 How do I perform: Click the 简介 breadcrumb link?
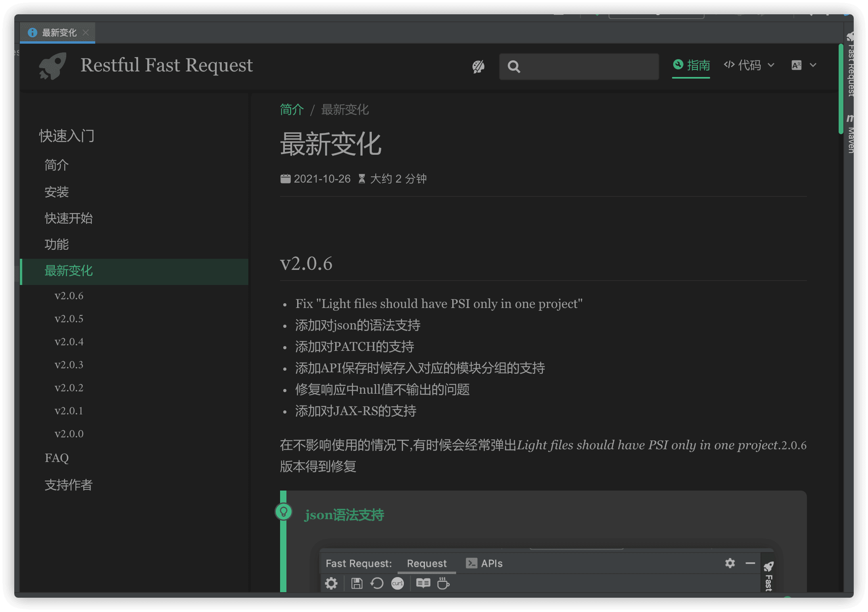pyautogui.click(x=292, y=110)
